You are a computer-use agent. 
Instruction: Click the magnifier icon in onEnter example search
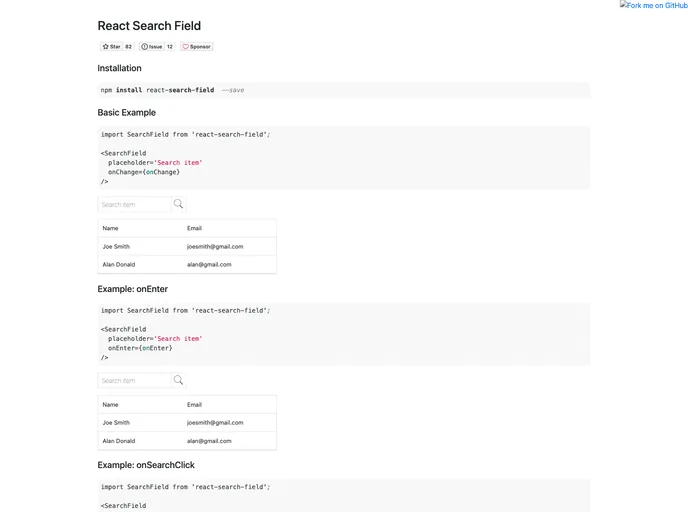[178, 380]
